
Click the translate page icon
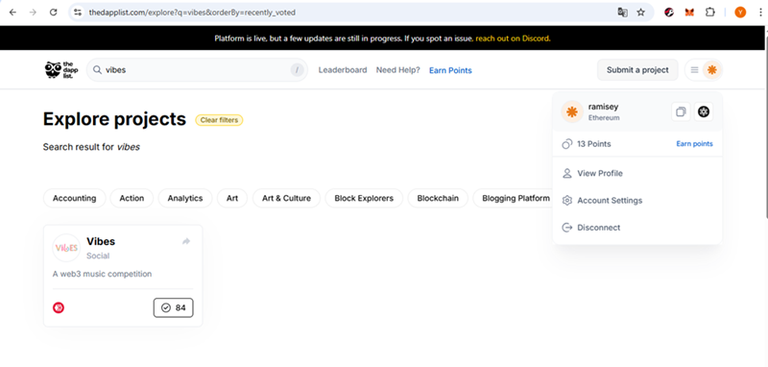click(623, 12)
